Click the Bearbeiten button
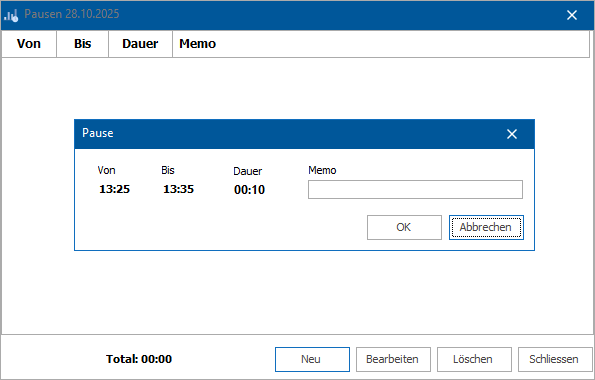 coord(393,359)
